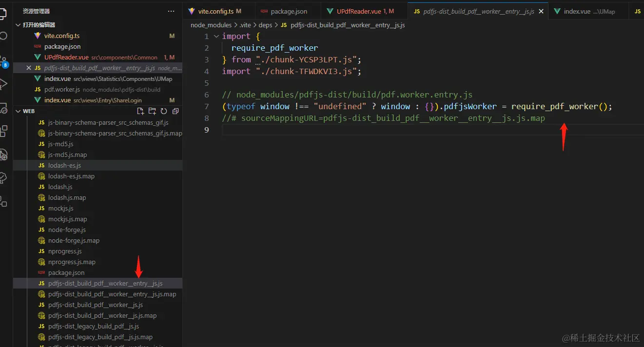Switch to the package.json tab
The image size is (644, 347).
(x=288, y=11)
